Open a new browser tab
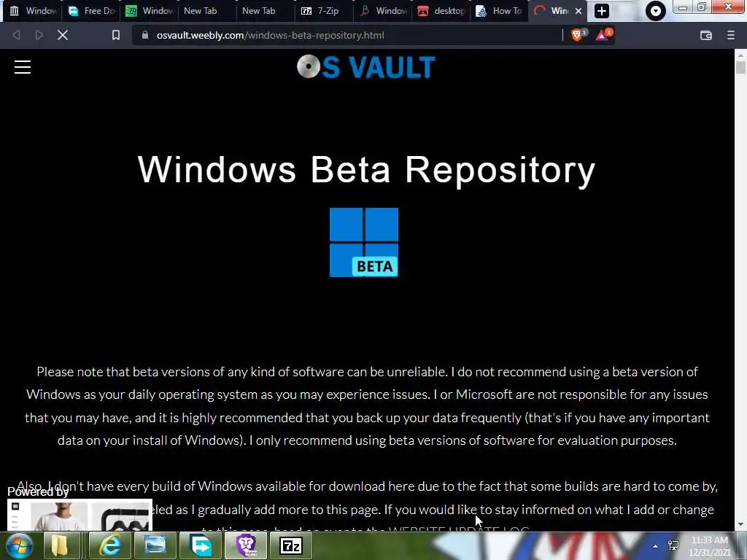The width and height of the screenshot is (747, 560). pyautogui.click(x=602, y=11)
